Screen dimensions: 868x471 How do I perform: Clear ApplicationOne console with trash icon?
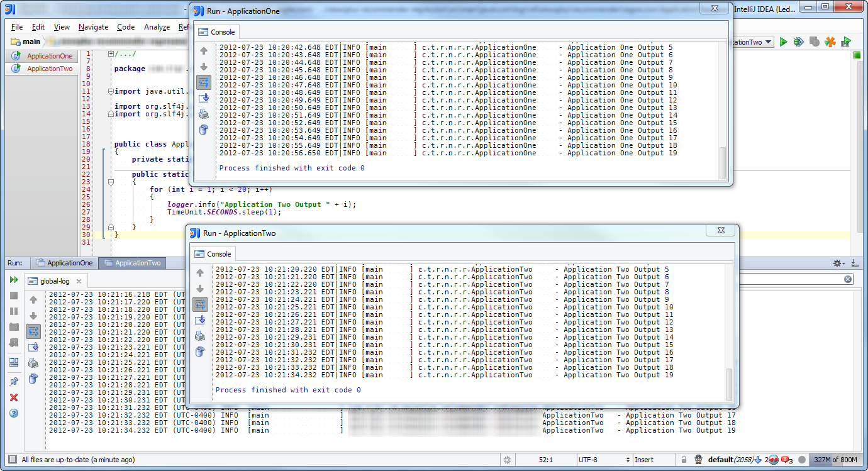[x=204, y=130]
